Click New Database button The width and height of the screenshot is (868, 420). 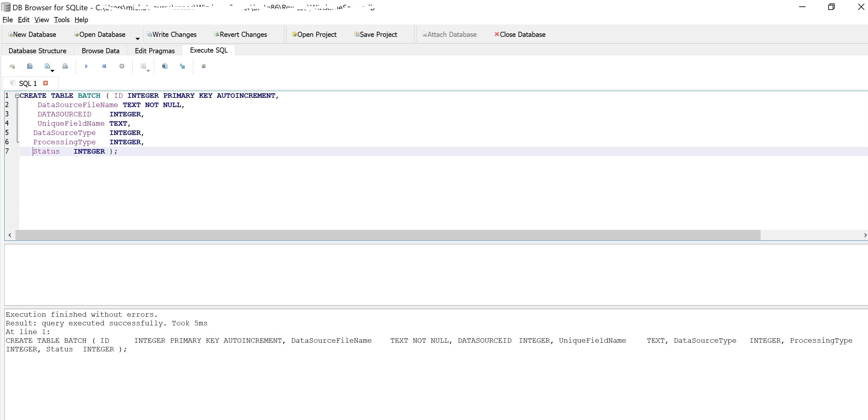coord(32,34)
